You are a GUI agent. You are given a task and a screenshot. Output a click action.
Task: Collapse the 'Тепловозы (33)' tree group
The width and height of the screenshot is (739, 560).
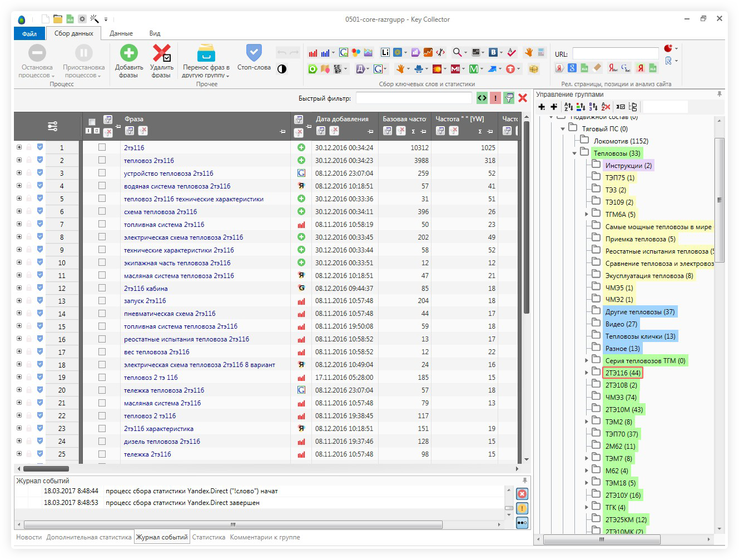[574, 153]
